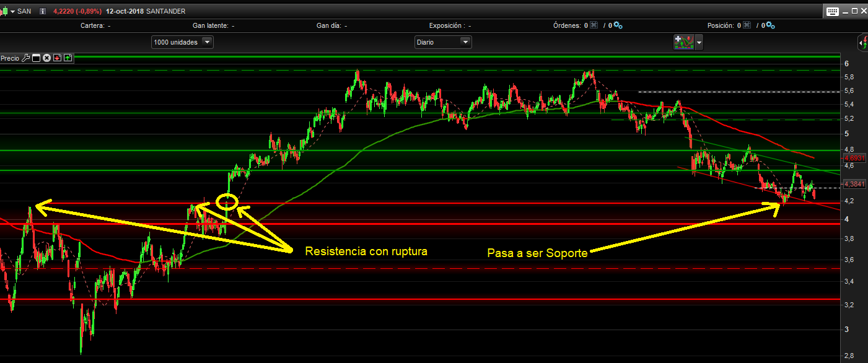
Task: Click the candlestick chart icon beside SAN
Action: point(4,11)
